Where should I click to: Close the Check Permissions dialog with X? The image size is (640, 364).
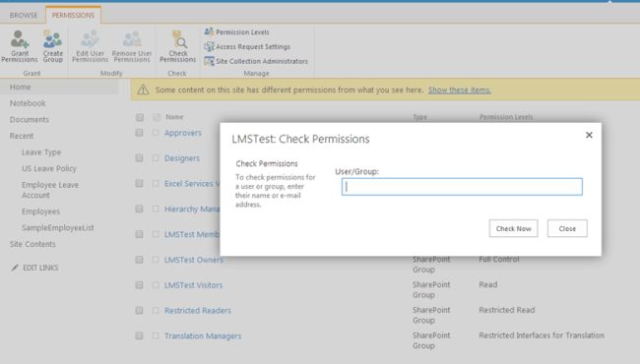coord(589,135)
